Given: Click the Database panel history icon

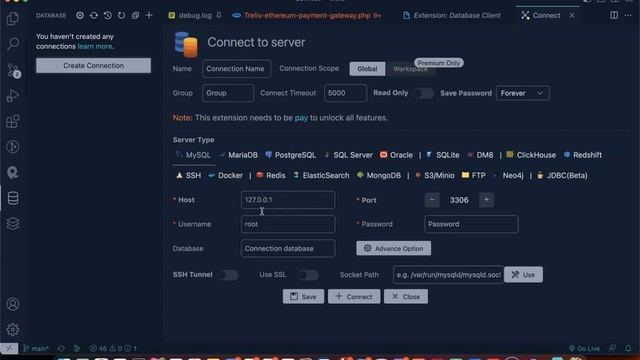Looking at the screenshot, I should click(x=107, y=16).
